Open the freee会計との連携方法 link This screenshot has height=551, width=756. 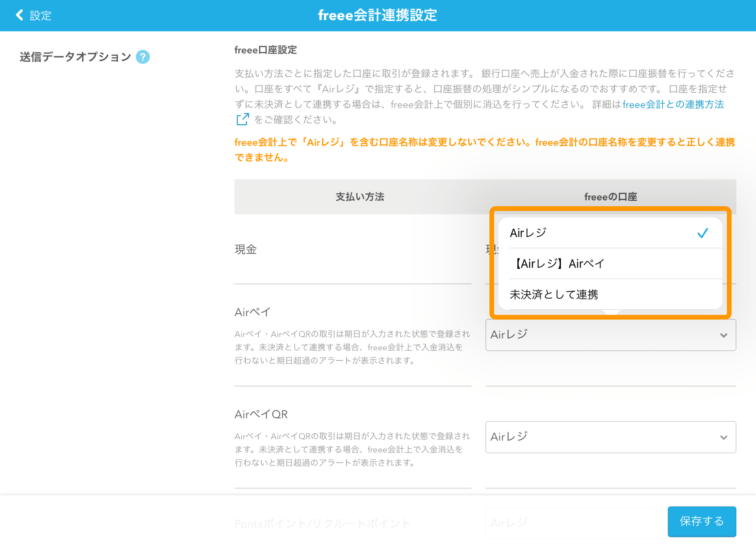pos(673,104)
